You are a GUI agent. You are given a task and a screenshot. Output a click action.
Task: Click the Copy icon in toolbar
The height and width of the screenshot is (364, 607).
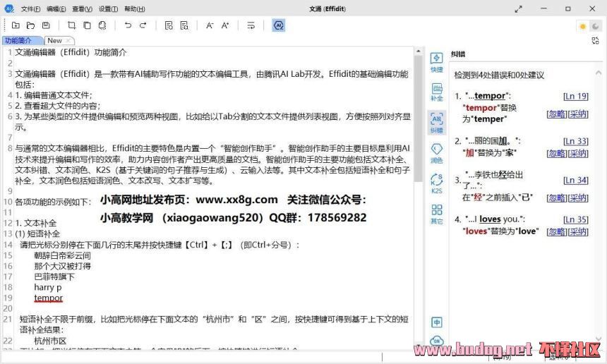point(87,25)
